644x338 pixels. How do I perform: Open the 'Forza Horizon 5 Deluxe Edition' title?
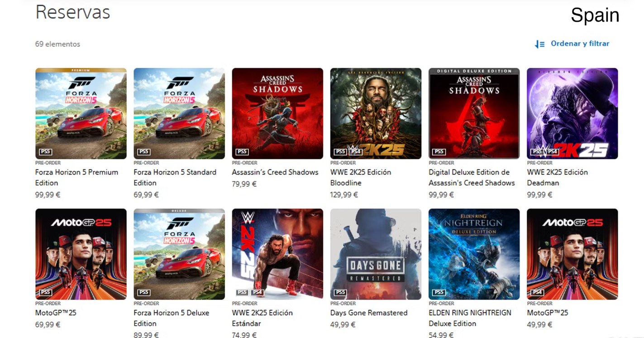point(171,318)
